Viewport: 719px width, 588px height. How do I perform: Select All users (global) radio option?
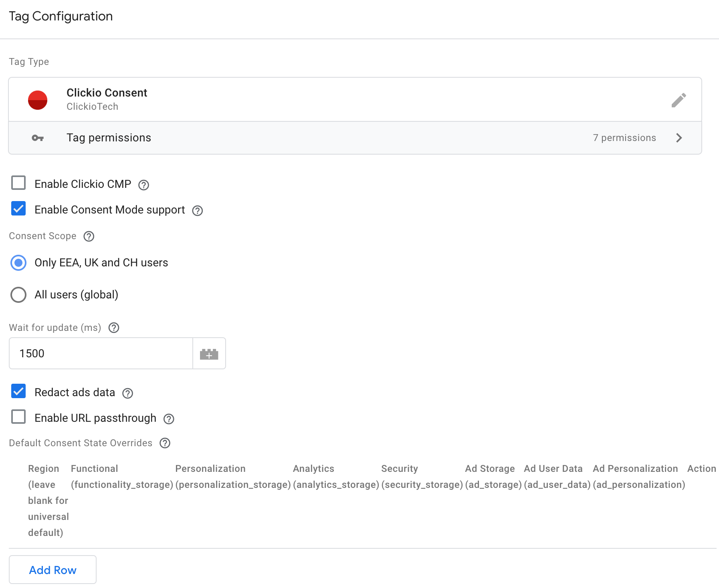pyautogui.click(x=18, y=295)
